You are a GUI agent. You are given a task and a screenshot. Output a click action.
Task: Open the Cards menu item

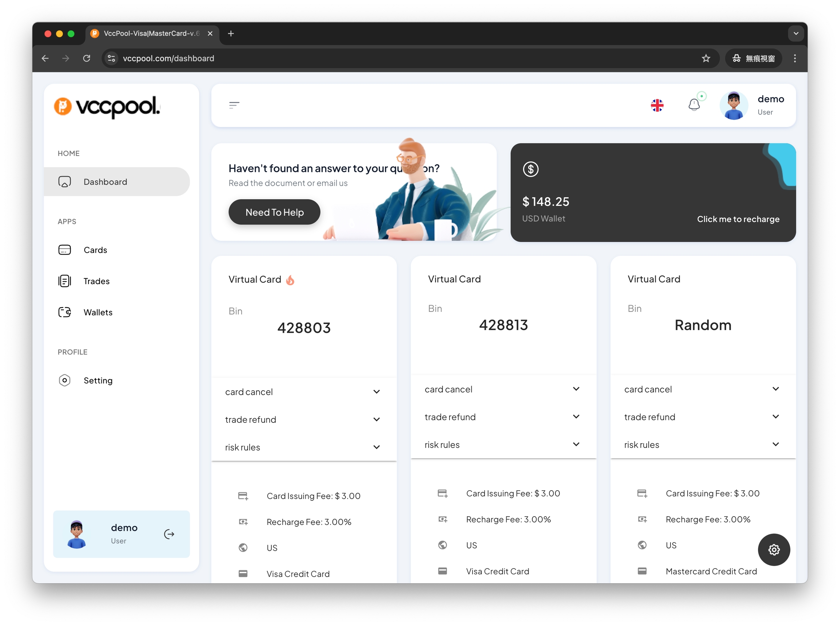95,250
